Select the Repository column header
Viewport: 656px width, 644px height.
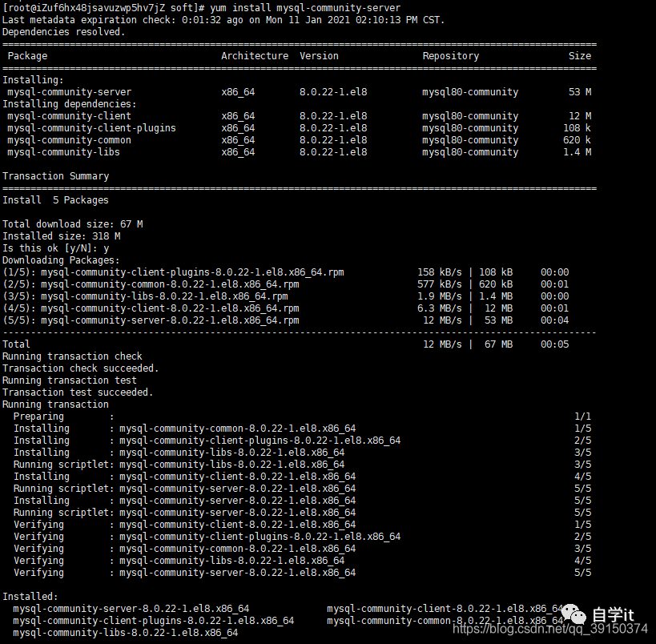tap(451, 56)
